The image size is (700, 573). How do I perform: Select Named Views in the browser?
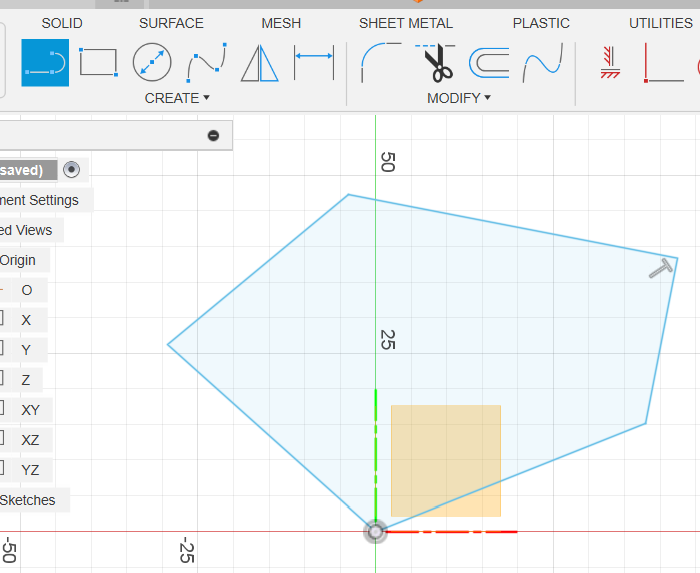point(26,230)
